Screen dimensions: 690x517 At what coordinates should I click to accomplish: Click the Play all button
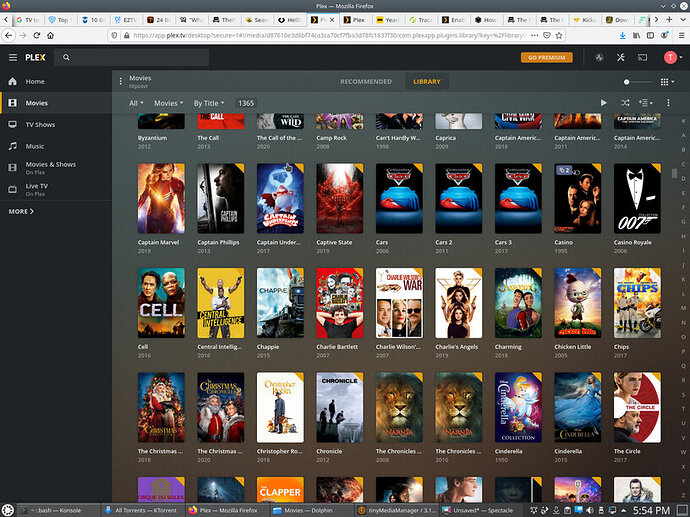(603, 103)
